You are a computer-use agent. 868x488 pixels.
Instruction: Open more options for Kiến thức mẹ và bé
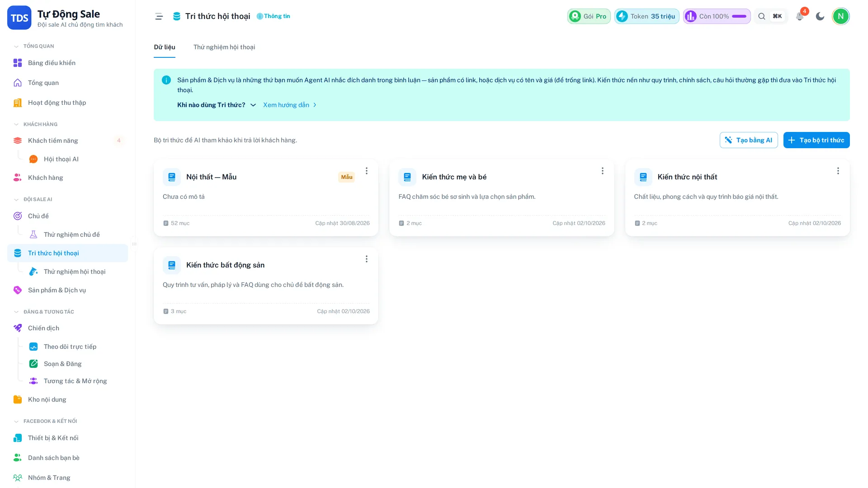click(x=602, y=171)
